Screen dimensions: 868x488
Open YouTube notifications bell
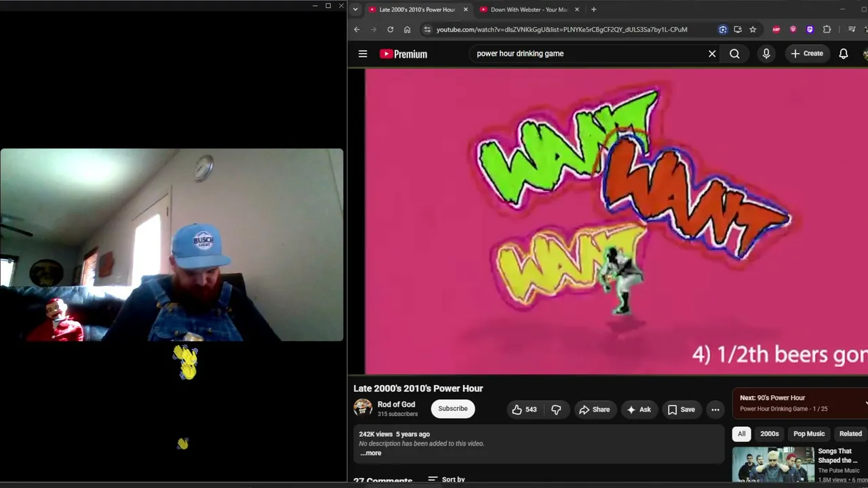click(x=844, y=54)
